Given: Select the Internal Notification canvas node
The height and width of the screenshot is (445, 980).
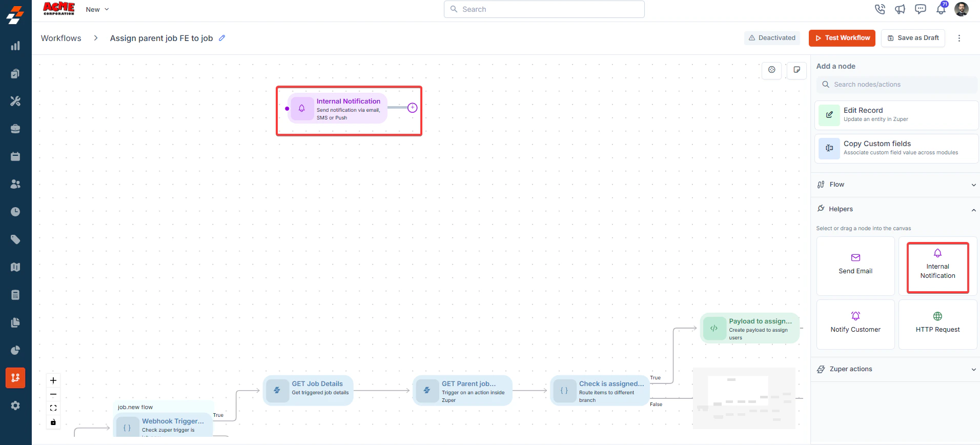Looking at the screenshot, I should click(337, 108).
